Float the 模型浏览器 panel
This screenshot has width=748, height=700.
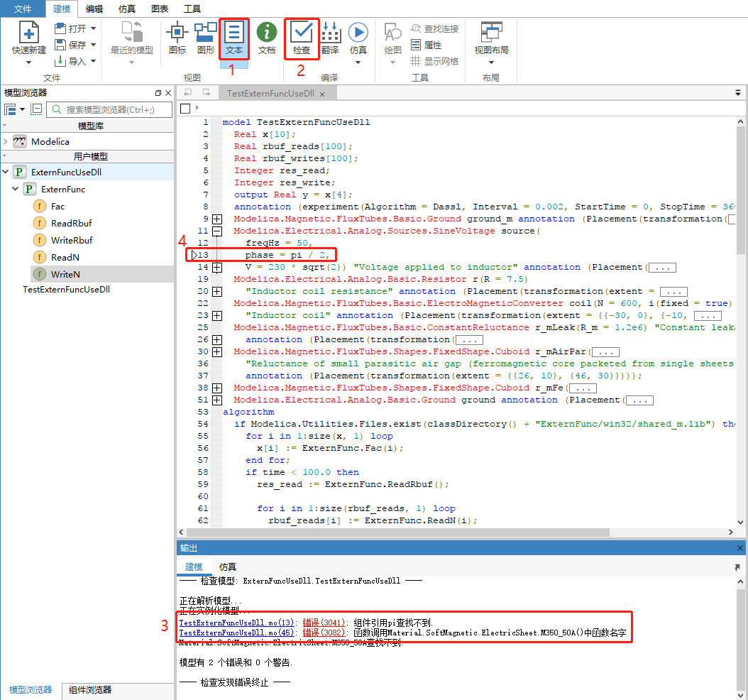tap(158, 93)
